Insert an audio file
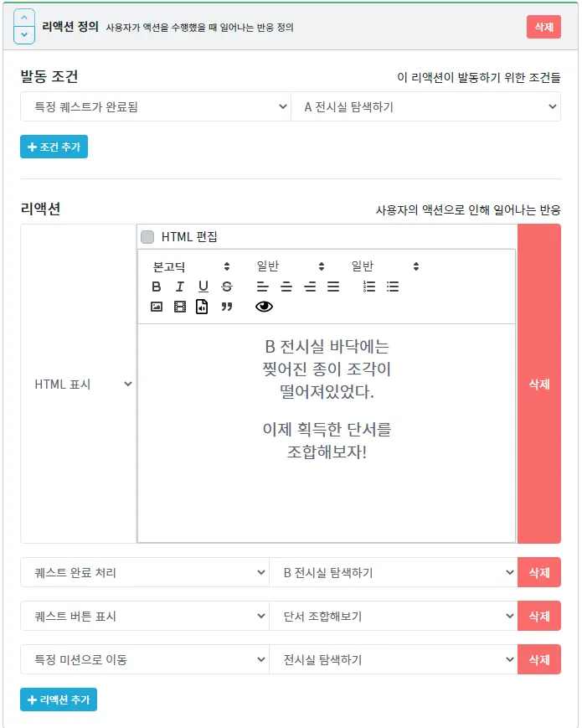The image size is (582, 728). point(202,307)
